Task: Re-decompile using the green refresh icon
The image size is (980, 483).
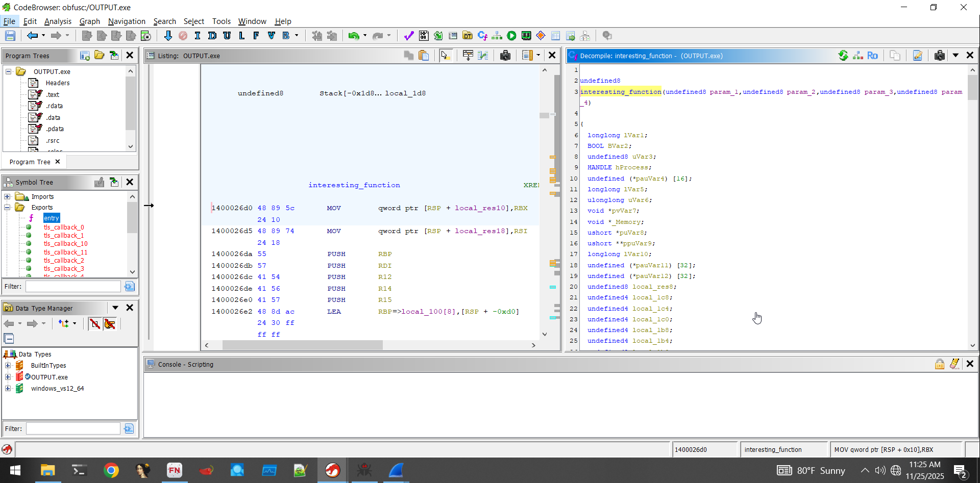Action: click(843, 56)
